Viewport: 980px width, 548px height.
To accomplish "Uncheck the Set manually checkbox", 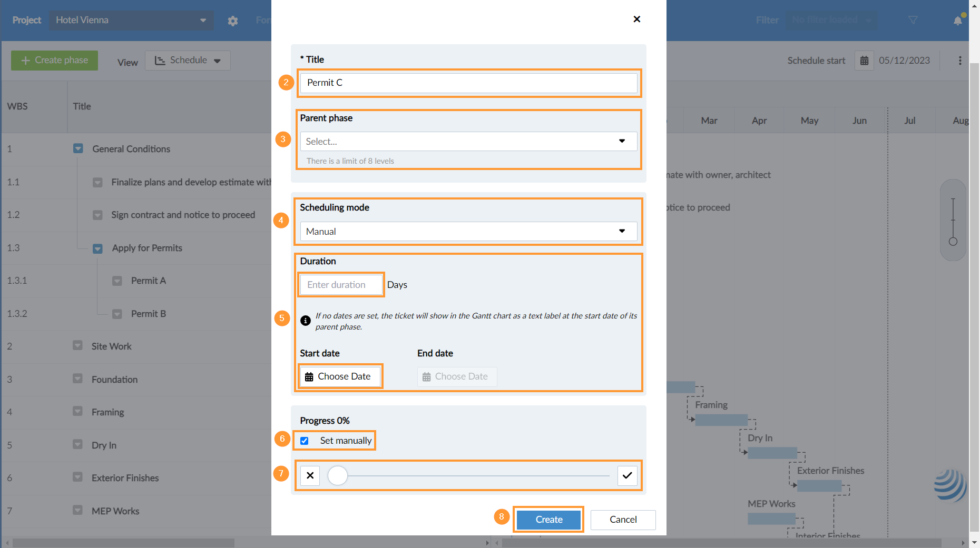I will pyautogui.click(x=305, y=441).
